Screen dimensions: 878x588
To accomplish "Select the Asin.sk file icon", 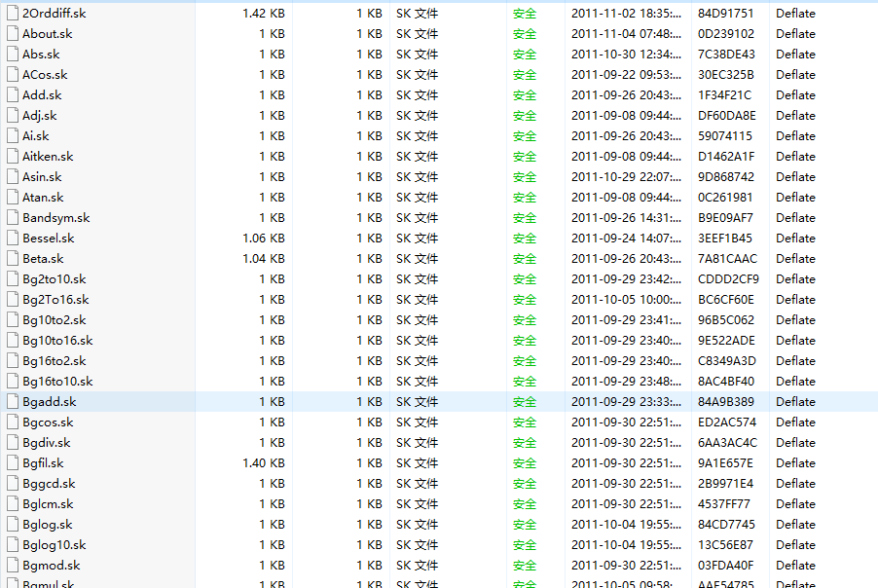I will 13,176.
